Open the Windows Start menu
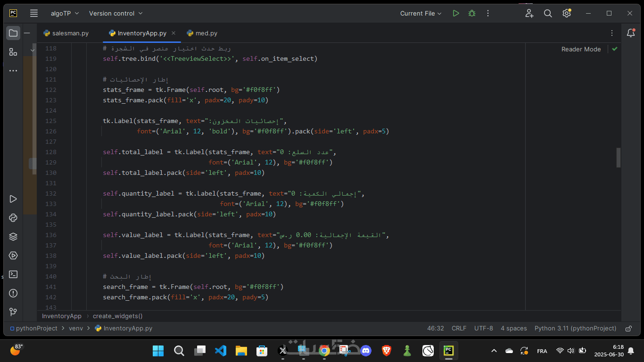The width and height of the screenshot is (644, 362). [158, 351]
